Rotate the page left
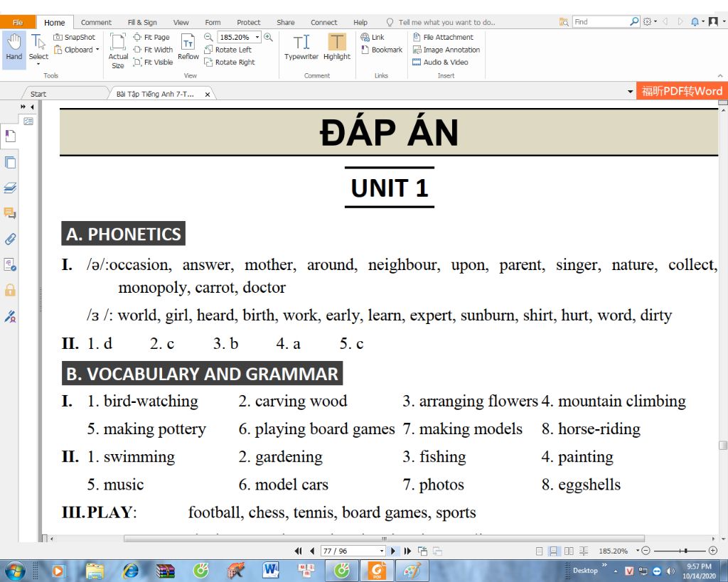Screen dimensions: 728x582 228,50
